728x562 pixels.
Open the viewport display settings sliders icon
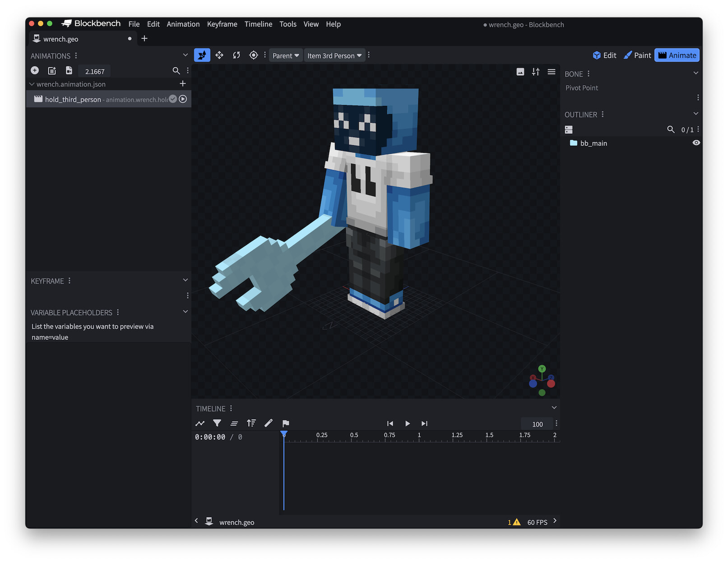coord(536,72)
